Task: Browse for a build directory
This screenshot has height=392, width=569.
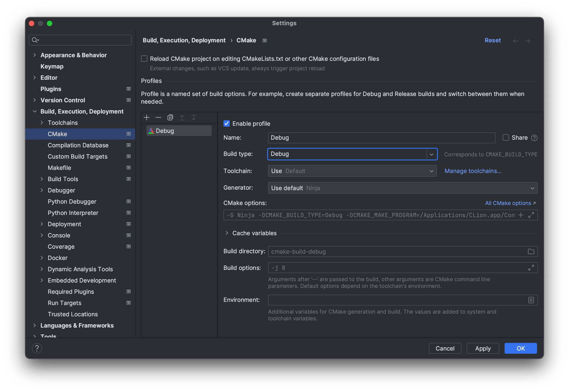Action: 531,251
